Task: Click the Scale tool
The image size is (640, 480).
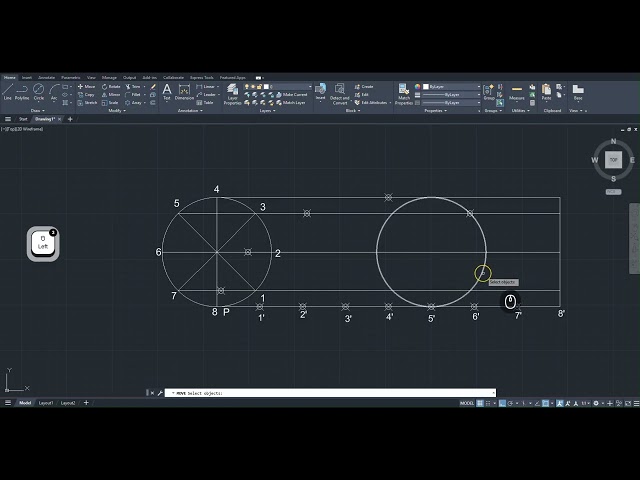Action: pyautogui.click(x=110, y=103)
